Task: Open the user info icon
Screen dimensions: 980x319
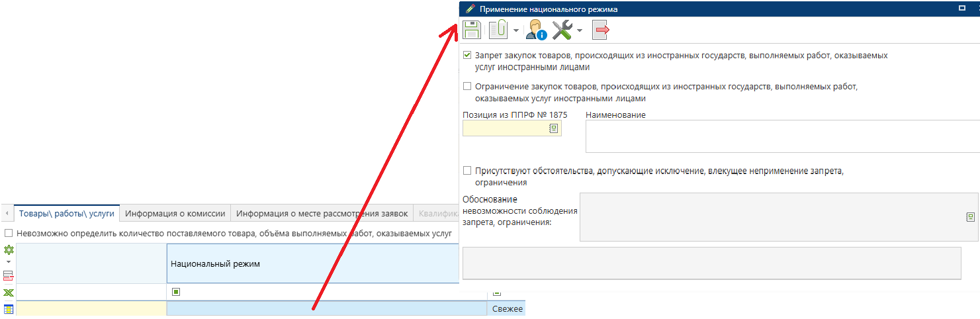Action: (535, 30)
